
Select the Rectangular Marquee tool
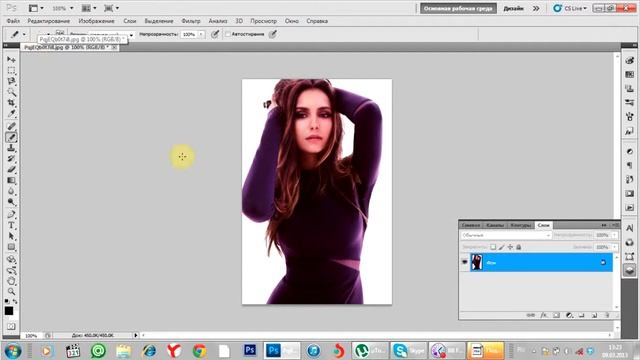[x=11, y=70]
